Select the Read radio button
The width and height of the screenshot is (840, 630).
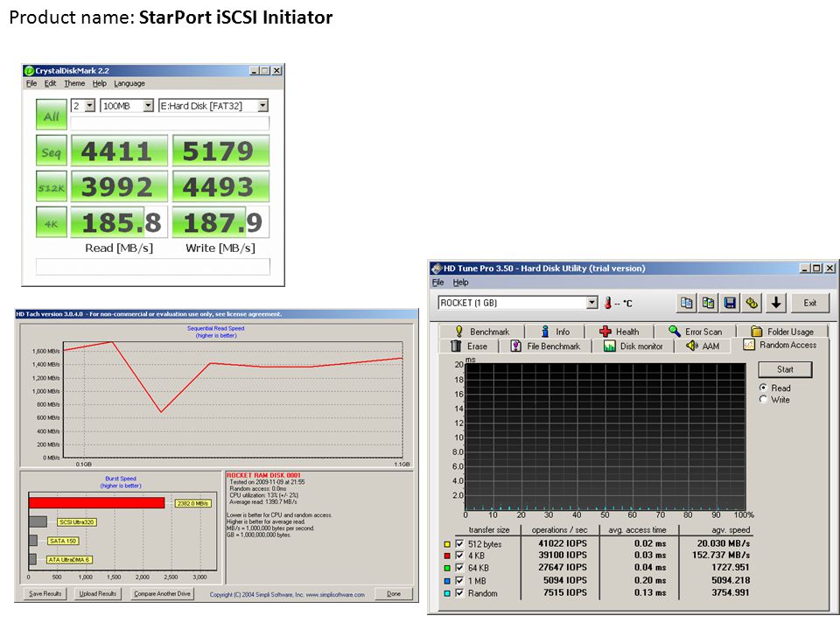point(763,388)
